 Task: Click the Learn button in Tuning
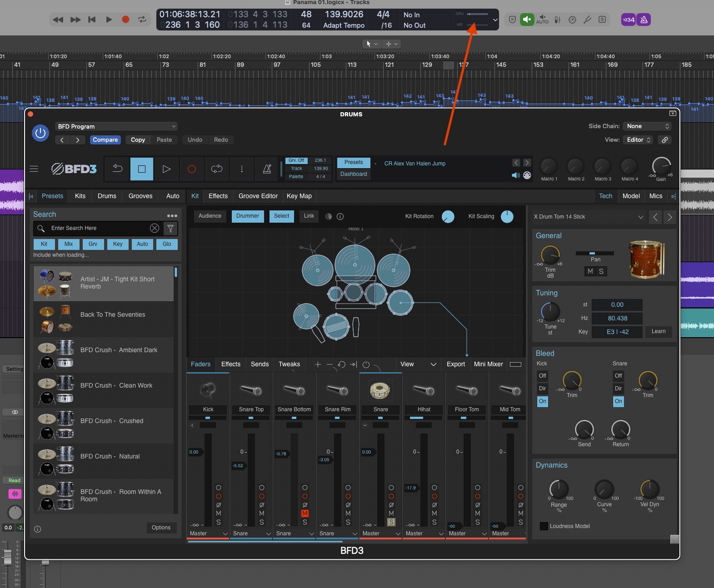pyautogui.click(x=658, y=332)
